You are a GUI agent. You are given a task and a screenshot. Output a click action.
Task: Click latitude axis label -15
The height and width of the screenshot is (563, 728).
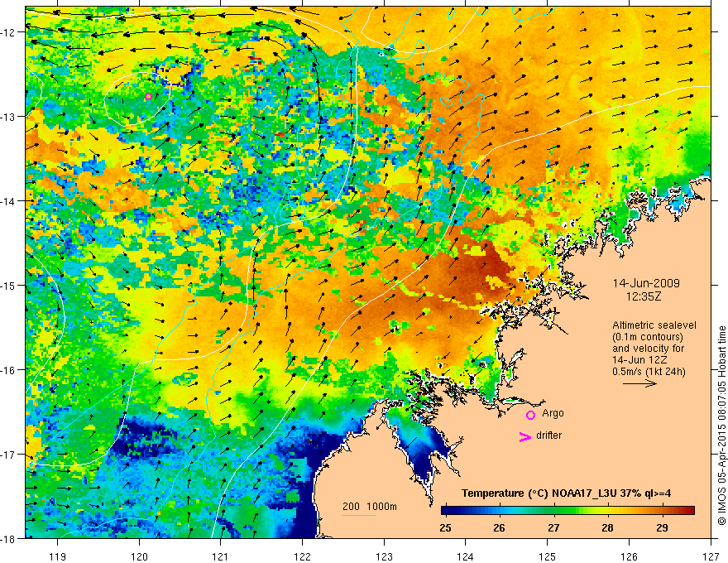coord(9,285)
